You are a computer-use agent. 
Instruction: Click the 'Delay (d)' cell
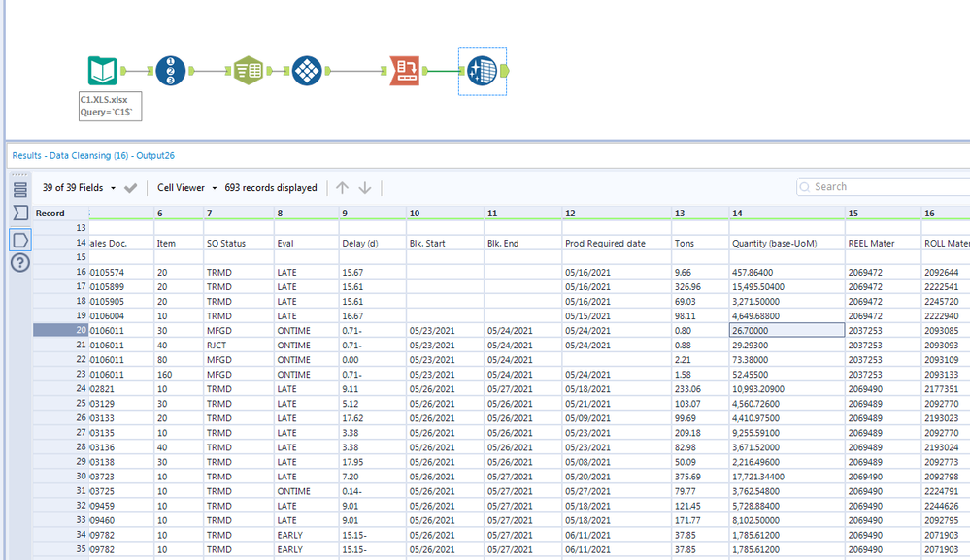coord(373,244)
